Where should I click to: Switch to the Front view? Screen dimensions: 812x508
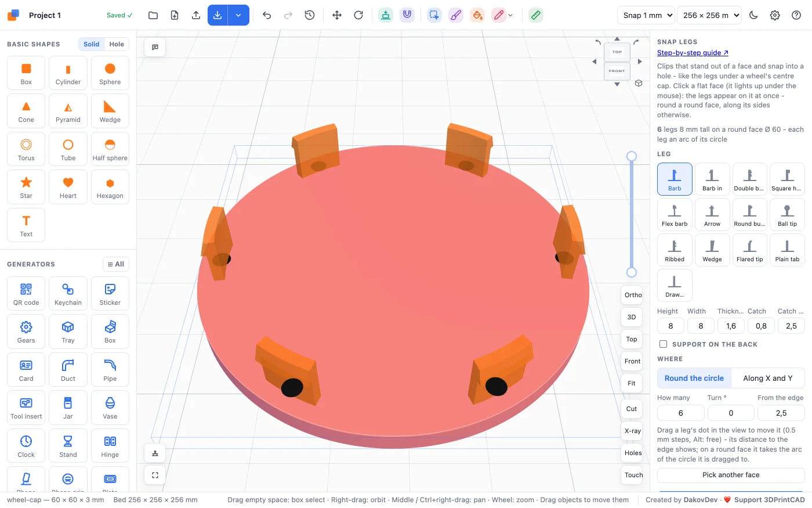(632, 361)
